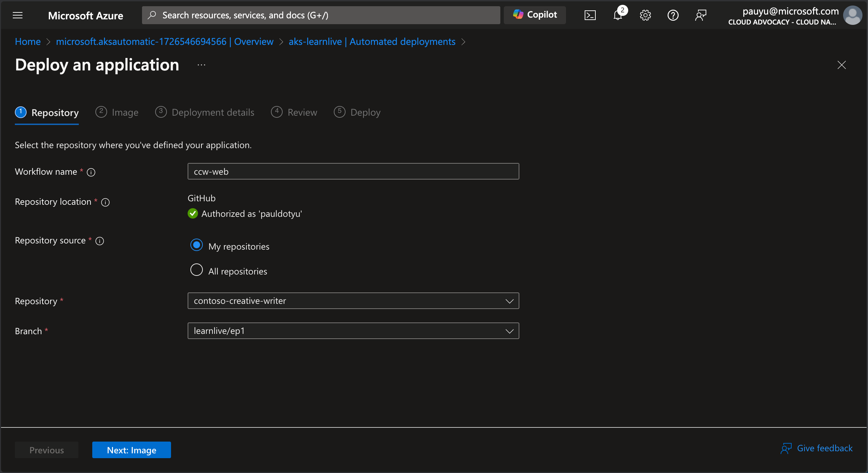Screen dimensions: 868x473
Task: Expand the Branch dropdown
Action: pos(353,331)
